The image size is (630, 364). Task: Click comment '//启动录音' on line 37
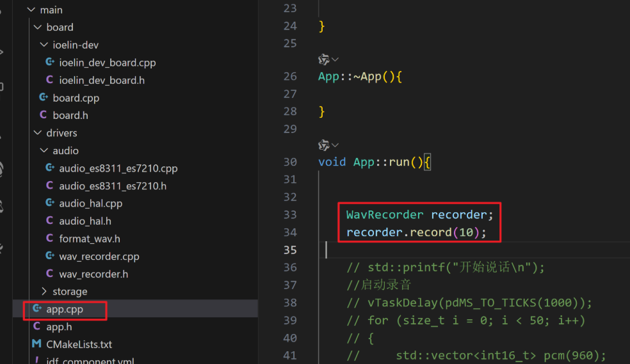coord(379,285)
